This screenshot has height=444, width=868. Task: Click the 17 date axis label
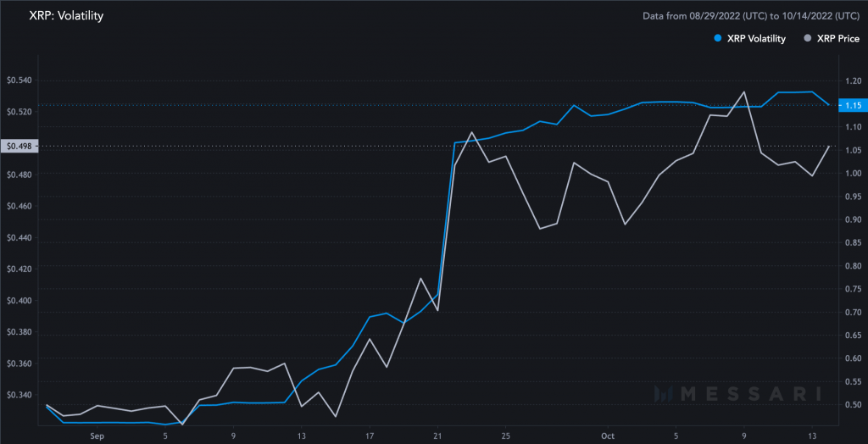click(370, 436)
